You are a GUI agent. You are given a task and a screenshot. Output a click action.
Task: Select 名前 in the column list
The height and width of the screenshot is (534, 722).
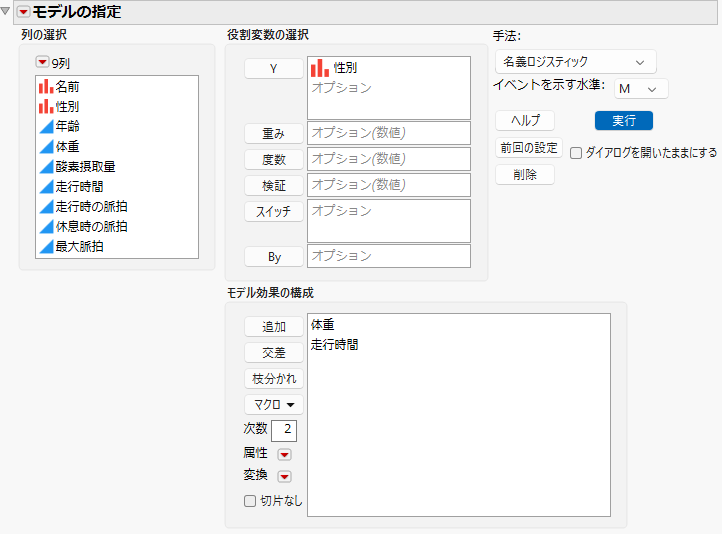pyautogui.click(x=67, y=87)
